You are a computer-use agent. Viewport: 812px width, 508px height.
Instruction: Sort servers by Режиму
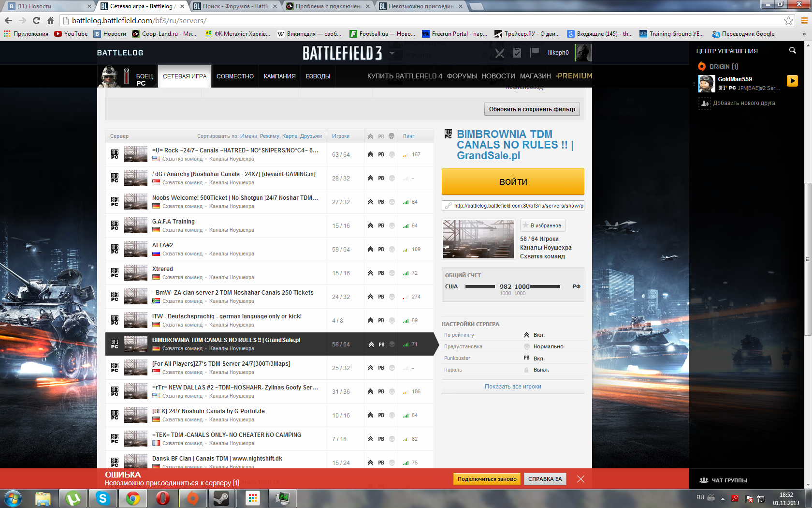(x=270, y=136)
